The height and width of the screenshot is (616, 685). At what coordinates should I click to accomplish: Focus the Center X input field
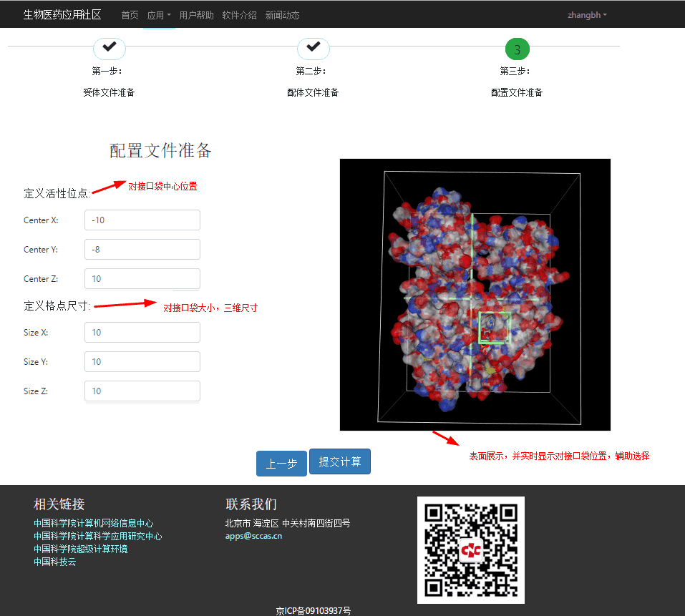(142, 220)
